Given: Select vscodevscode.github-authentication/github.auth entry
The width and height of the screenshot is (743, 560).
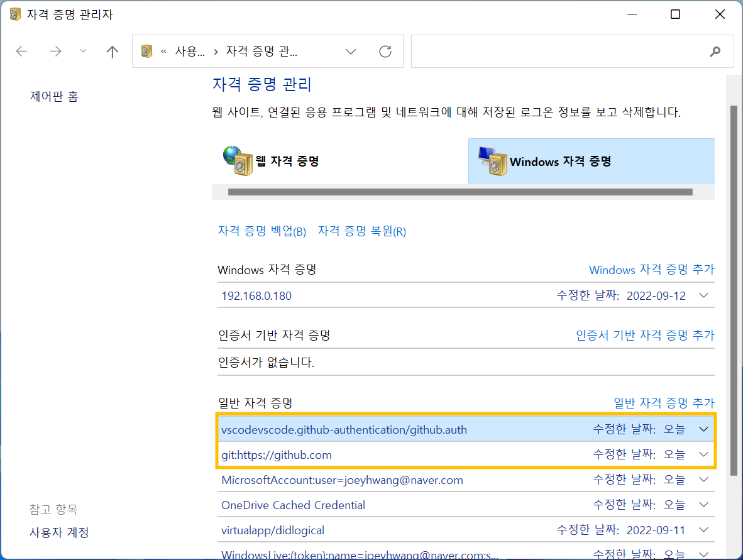Looking at the screenshot, I should click(466, 429).
